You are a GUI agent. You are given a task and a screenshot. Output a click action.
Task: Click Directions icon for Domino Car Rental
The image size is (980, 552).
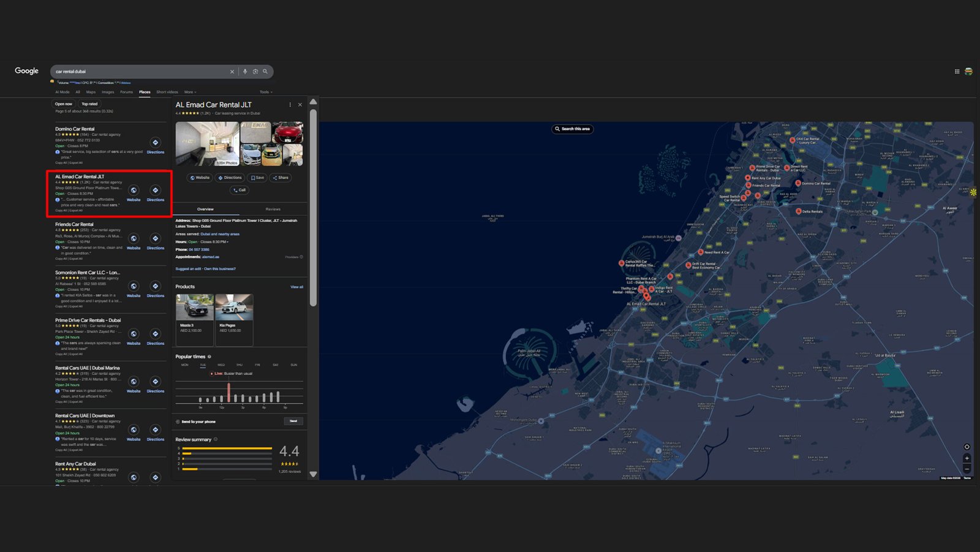coord(156,143)
